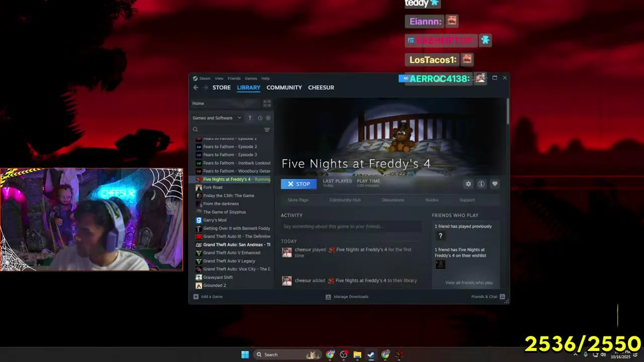Select Fears to Fathom - Ironbark Lookout

pyautogui.click(x=232, y=163)
